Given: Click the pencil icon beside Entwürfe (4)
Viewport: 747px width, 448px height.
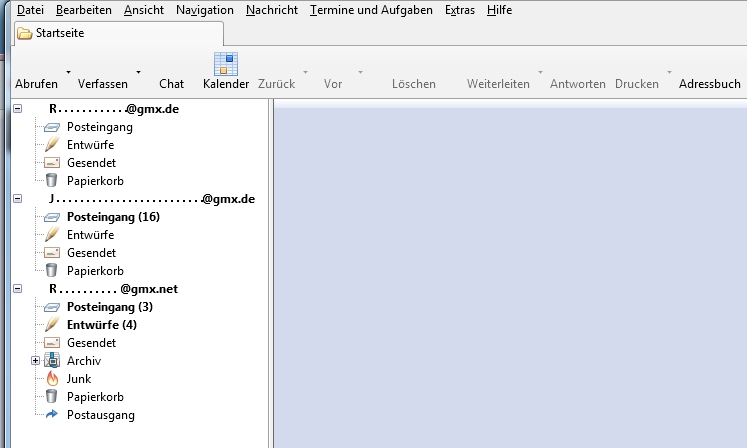Looking at the screenshot, I should click(x=53, y=325).
